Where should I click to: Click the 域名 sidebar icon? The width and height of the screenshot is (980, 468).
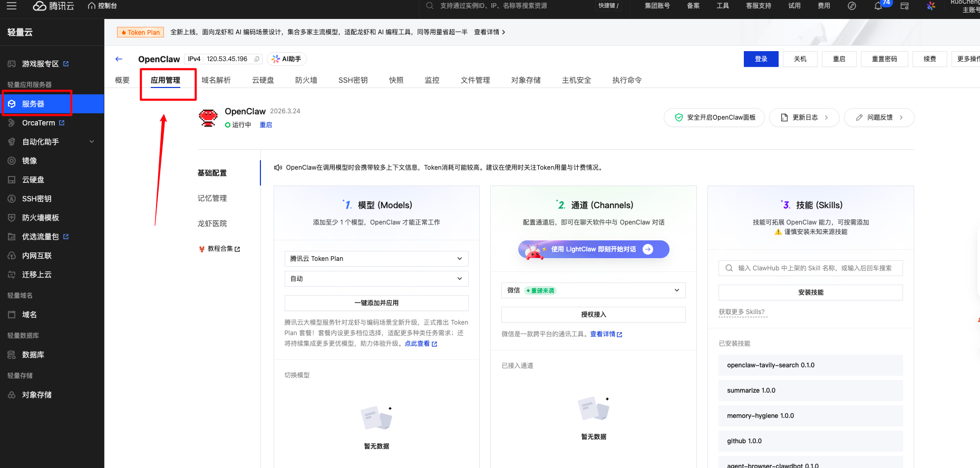click(12, 315)
